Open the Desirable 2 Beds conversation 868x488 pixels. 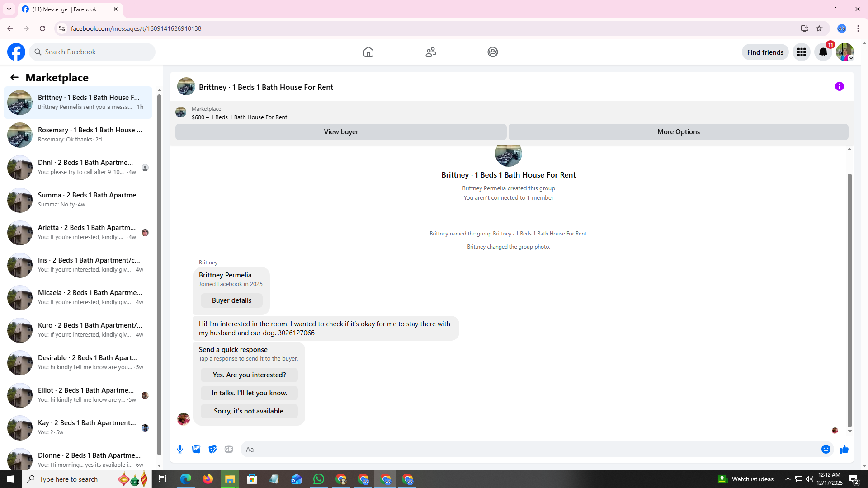[78, 362]
